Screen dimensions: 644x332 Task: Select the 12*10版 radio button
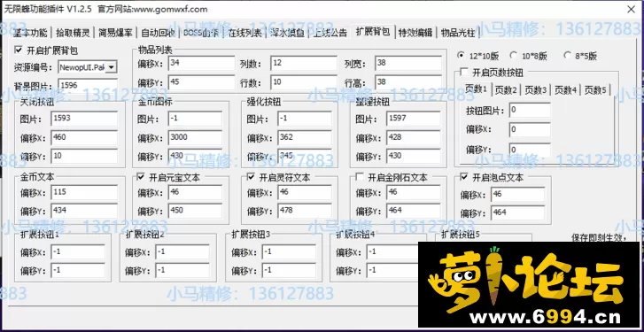pyautogui.click(x=462, y=55)
